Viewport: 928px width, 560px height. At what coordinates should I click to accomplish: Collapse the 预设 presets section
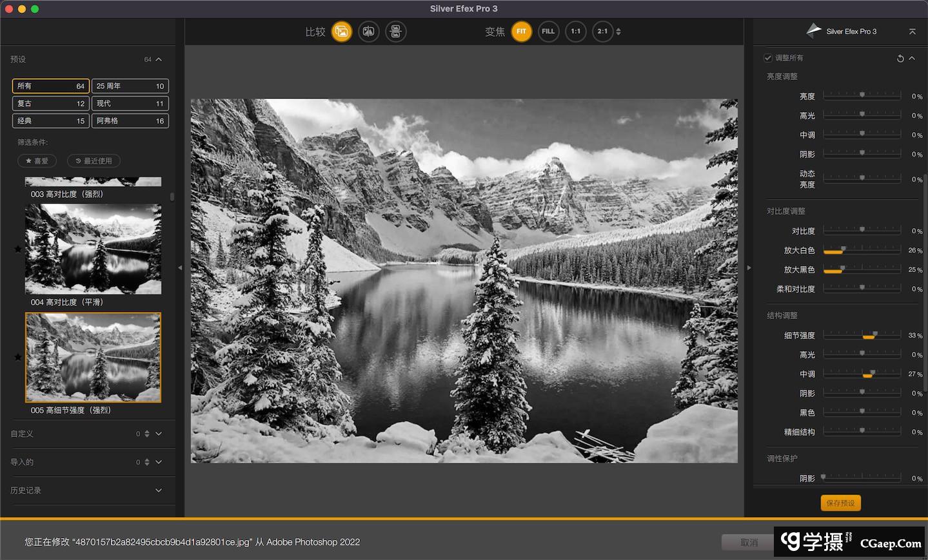coord(159,59)
